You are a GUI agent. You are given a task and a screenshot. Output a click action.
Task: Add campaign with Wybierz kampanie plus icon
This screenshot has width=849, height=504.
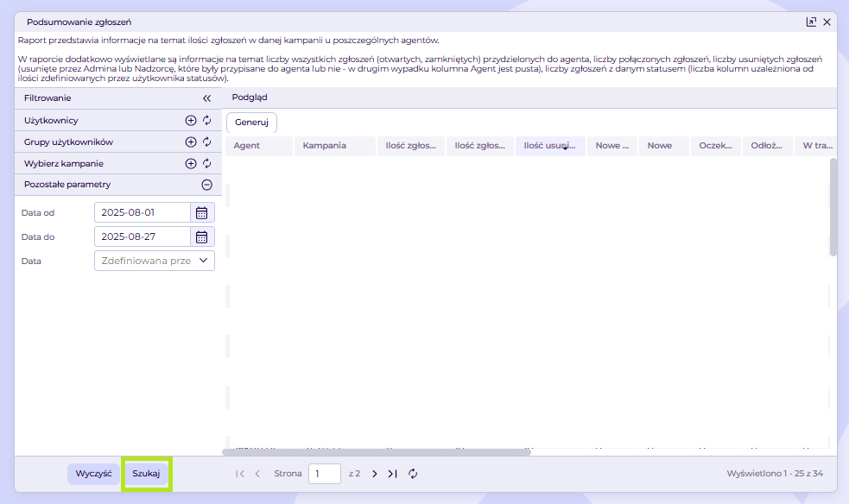coord(191,163)
